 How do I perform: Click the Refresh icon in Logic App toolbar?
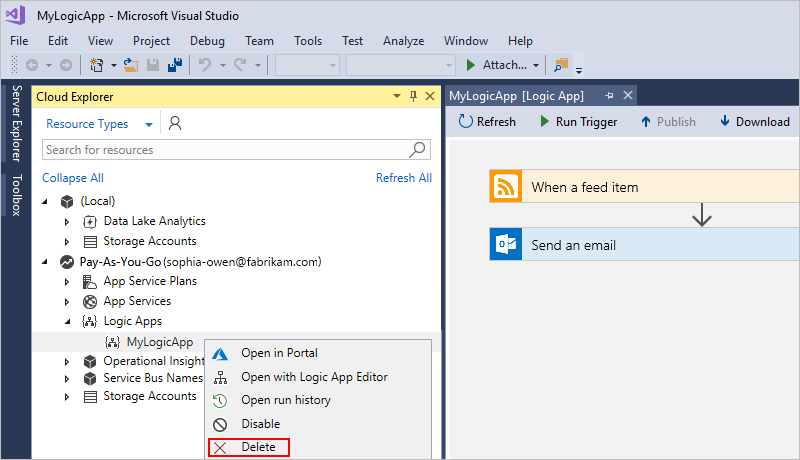pos(466,122)
